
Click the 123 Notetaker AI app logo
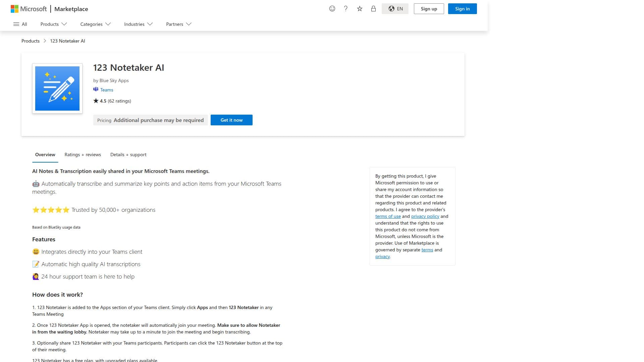57,88
